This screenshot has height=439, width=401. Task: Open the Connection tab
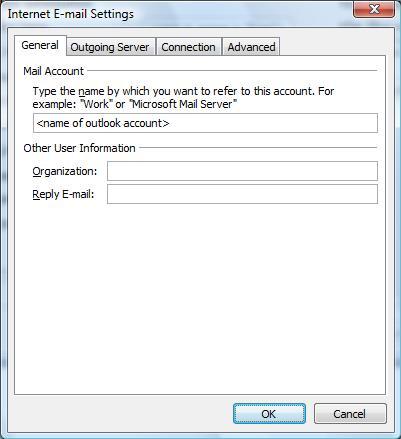click(x=188, y=47)
